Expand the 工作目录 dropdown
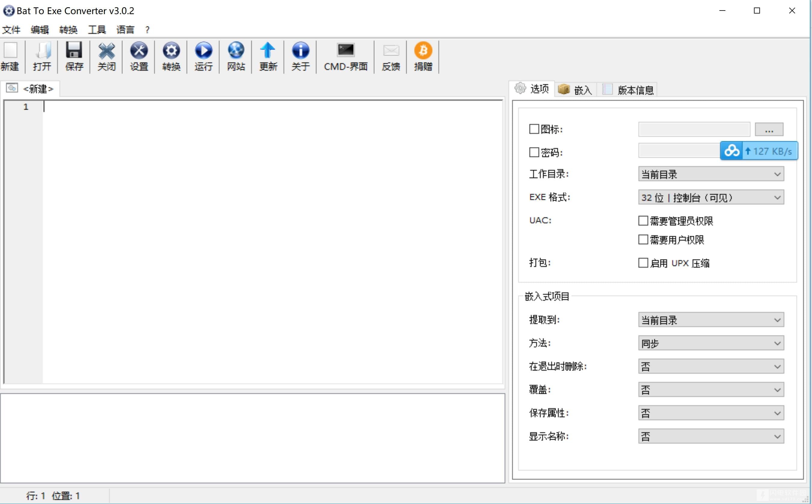The width and height of the screenshot is (812, 504). tap(711, 174)
